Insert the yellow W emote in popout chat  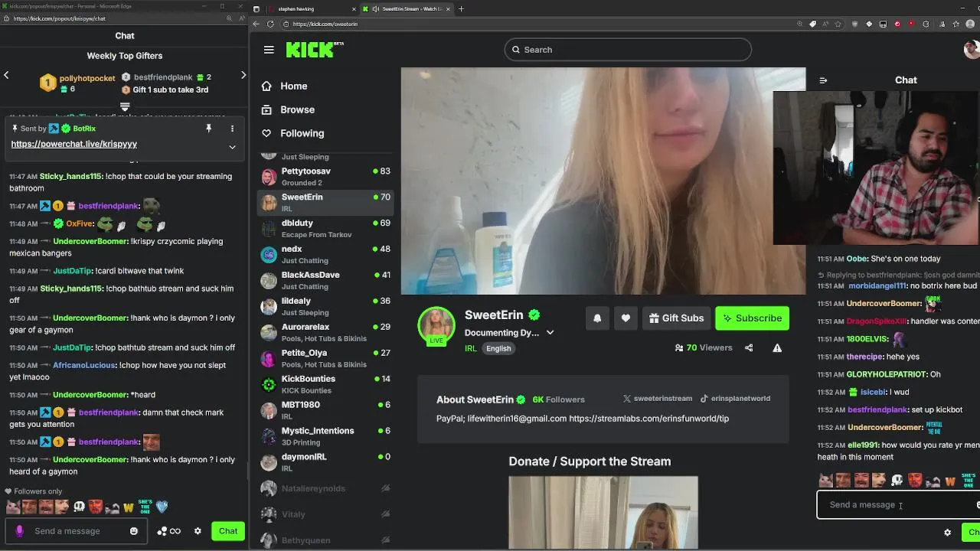(129, 507)
